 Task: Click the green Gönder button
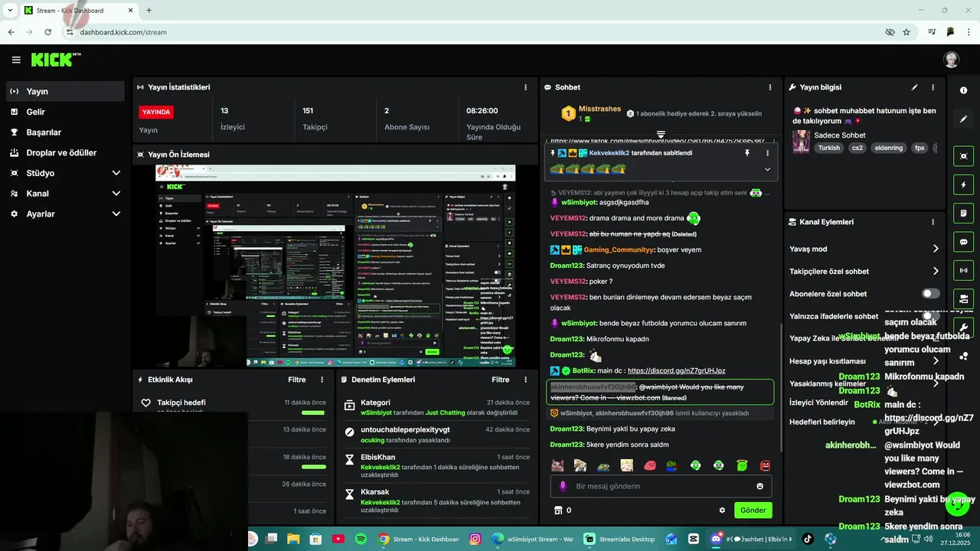point(753,510)
